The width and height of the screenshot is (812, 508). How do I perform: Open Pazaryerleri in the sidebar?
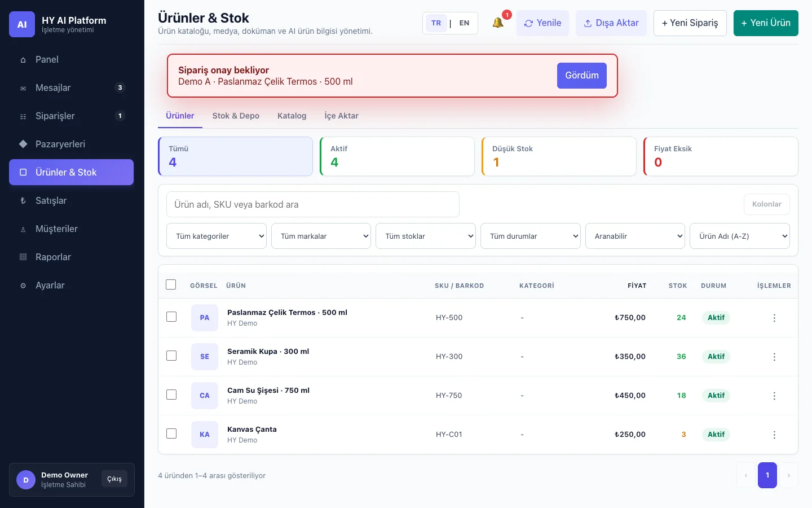coord(71,144)
